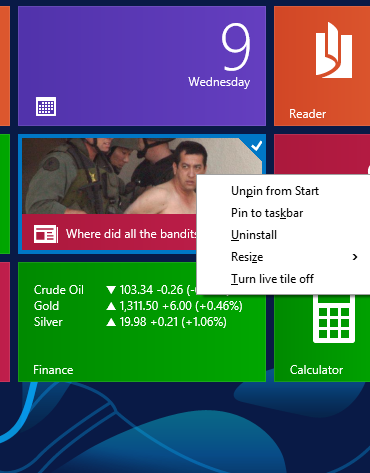The width and height of the screenshot is (370, 473).
Task: Click the Calculator tile label
Action: pos(316,370)
